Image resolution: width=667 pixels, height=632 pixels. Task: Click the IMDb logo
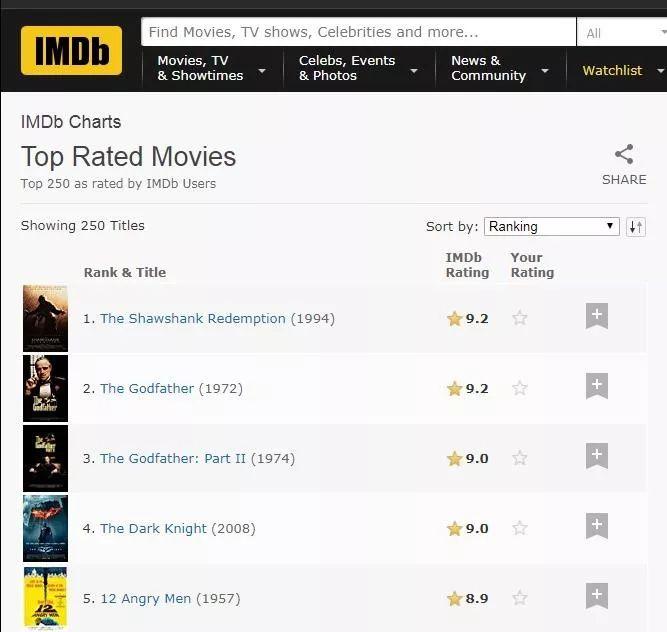(x=71, y=51)
